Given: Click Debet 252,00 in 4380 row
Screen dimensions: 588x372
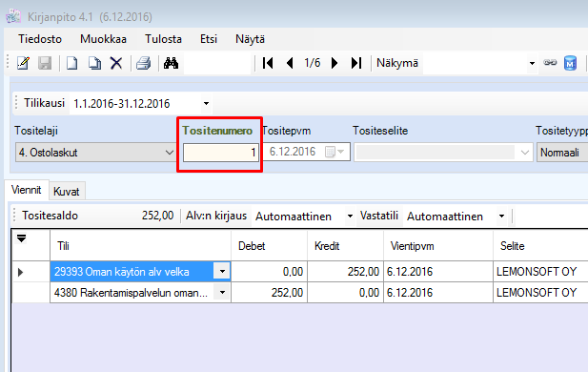Looking at the screenshot, I should click(270, 293).
